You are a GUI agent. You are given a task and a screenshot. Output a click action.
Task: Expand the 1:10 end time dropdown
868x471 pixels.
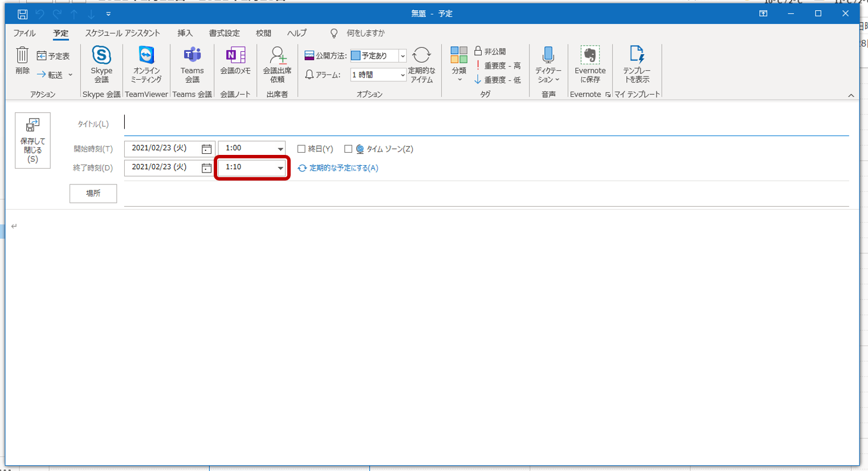280,168
